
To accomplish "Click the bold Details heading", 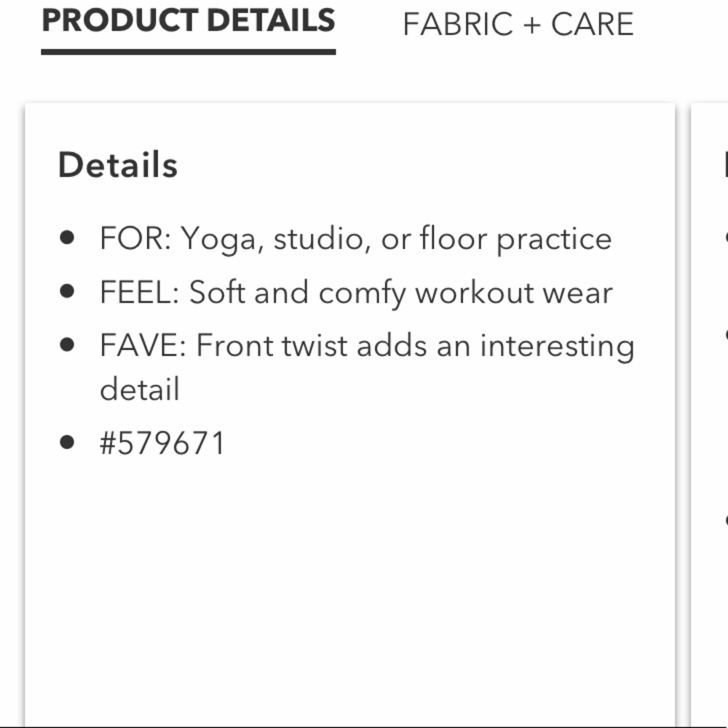I will tap(118, 165).
